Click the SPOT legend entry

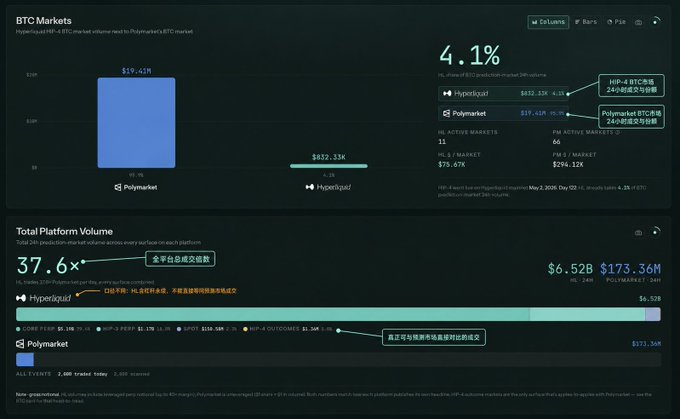207,329
